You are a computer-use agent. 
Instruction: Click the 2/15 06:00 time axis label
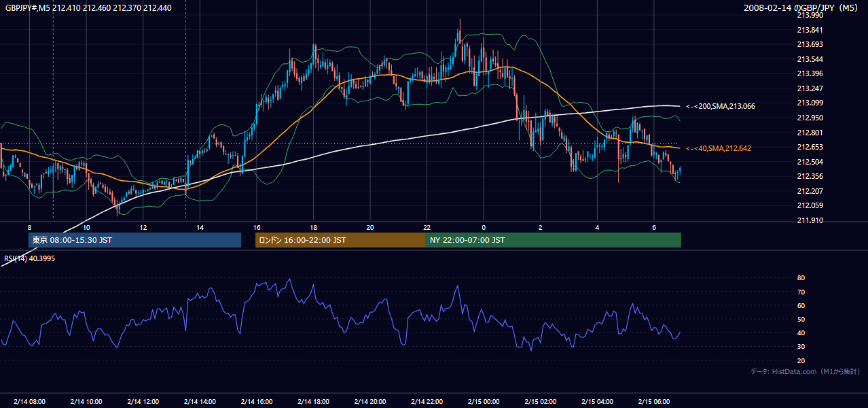click(653, 401)
